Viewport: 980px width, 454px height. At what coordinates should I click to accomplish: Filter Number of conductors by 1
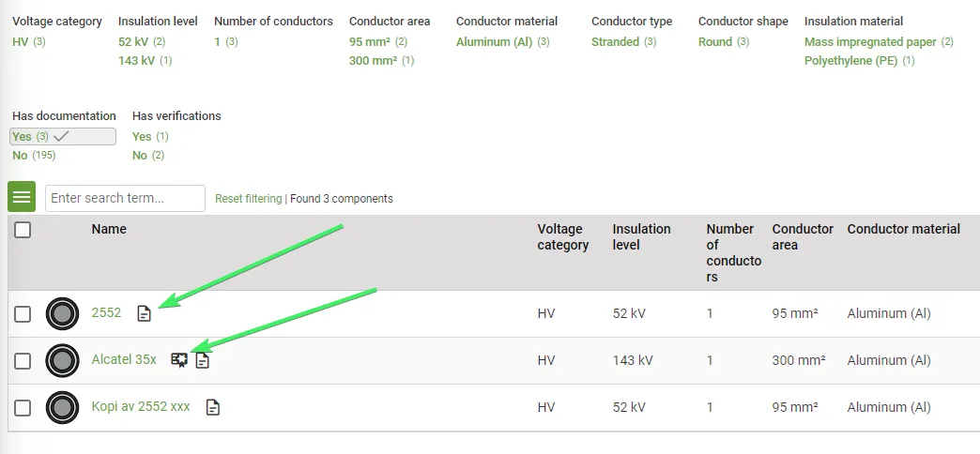(225, 42)
